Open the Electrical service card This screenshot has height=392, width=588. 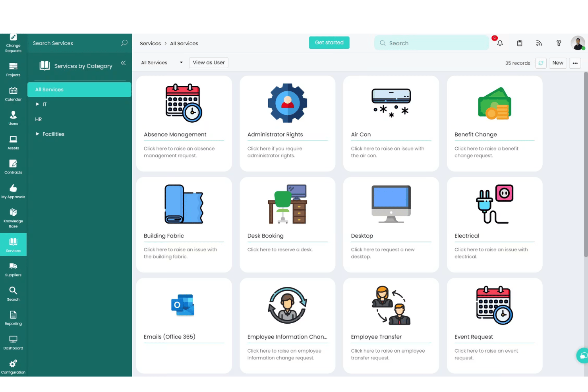pyautogui.click(x=495, y=225)
